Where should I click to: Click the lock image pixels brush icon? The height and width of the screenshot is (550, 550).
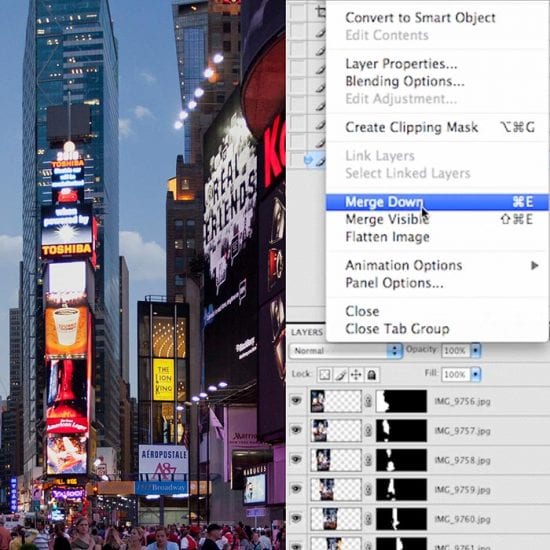(x=341, y=375)
